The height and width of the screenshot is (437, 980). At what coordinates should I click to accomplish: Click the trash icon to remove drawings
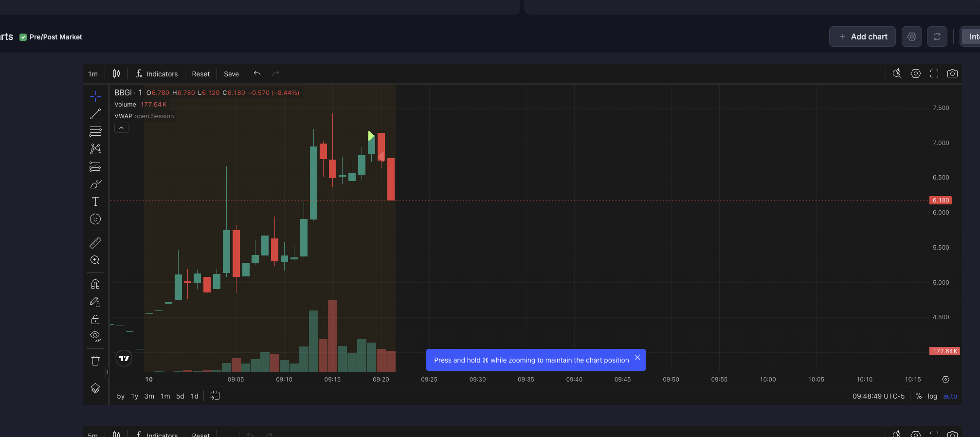95,361
